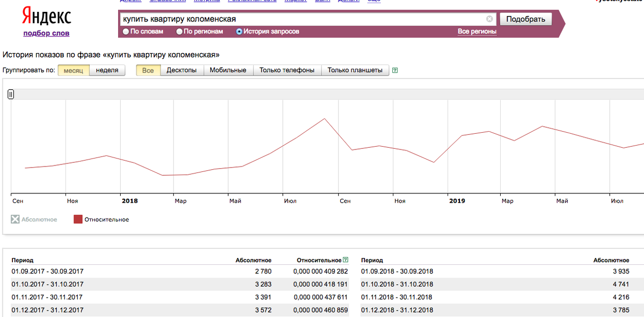Switch to the Мобильные tab
This screenshot has height=317, width=644.
(228, 70)
